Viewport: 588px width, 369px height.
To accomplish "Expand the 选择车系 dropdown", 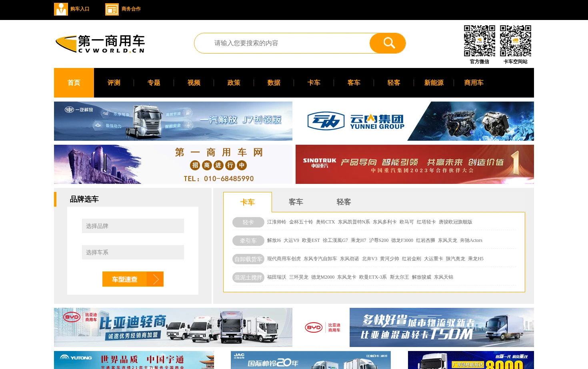I will (x=133, y=252).
